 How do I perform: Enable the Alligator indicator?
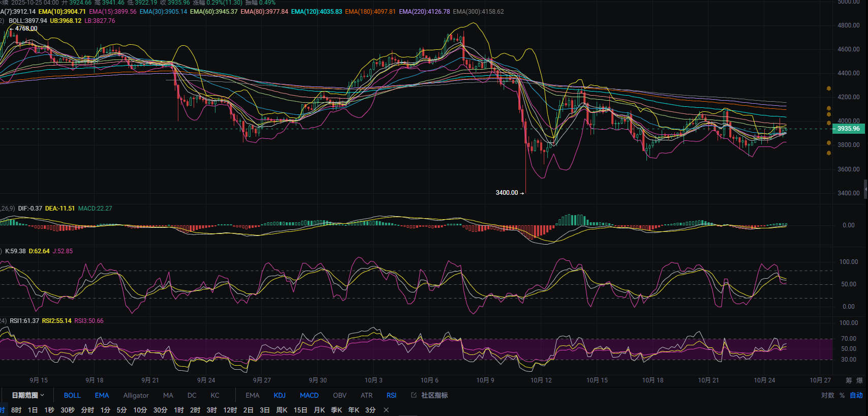coord(136,395)
